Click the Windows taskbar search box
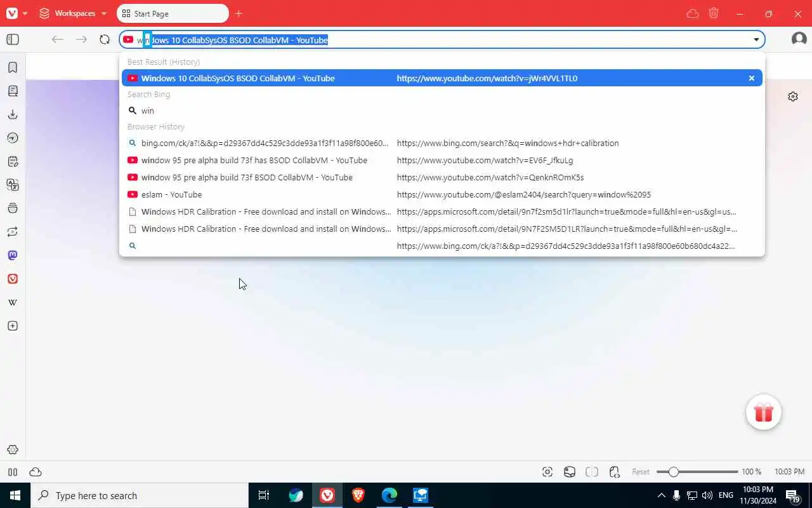This screenshot has width=812, height=508. coord(140,495)
